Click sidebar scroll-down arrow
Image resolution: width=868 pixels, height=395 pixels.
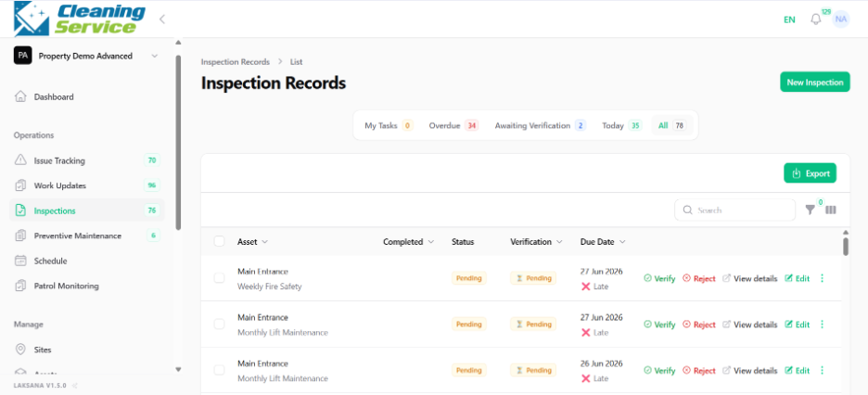pos(178,369)
